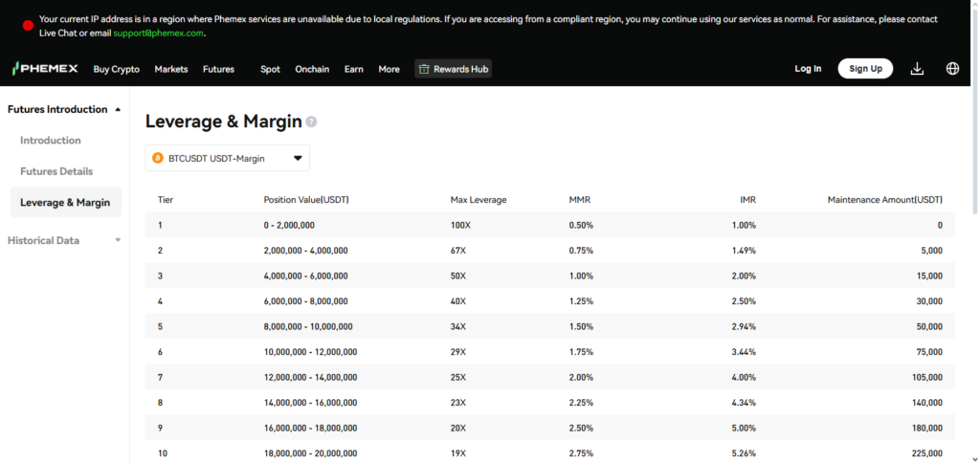Screen dimensions: 980x464
Task: Click the Log In link
Action: [808, 69]
